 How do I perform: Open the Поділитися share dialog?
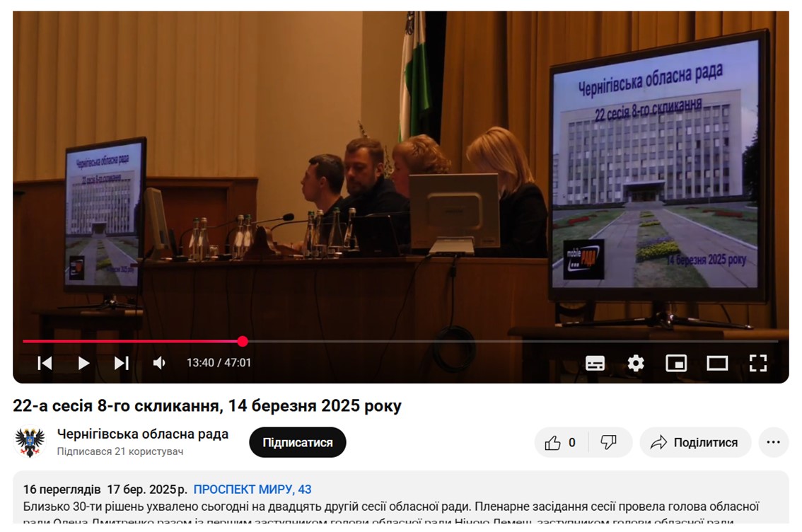tap(695, 443)
